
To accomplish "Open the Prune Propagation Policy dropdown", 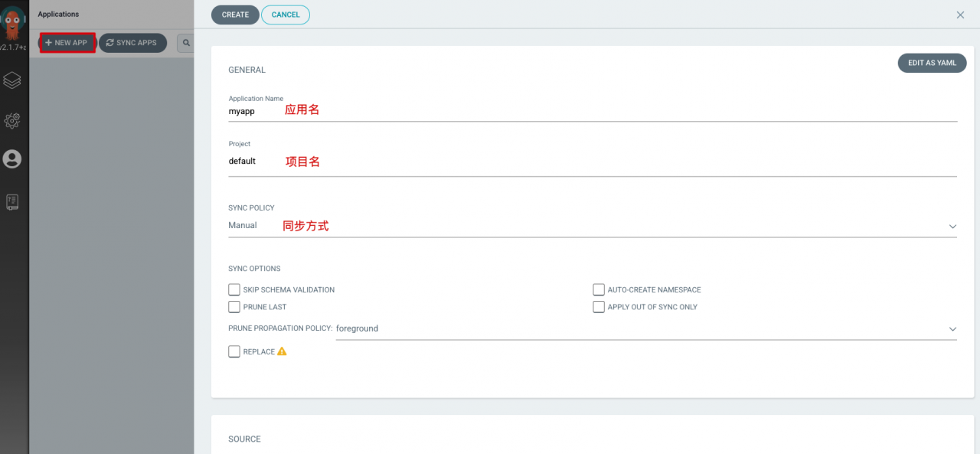I will [x=646, y=328].
